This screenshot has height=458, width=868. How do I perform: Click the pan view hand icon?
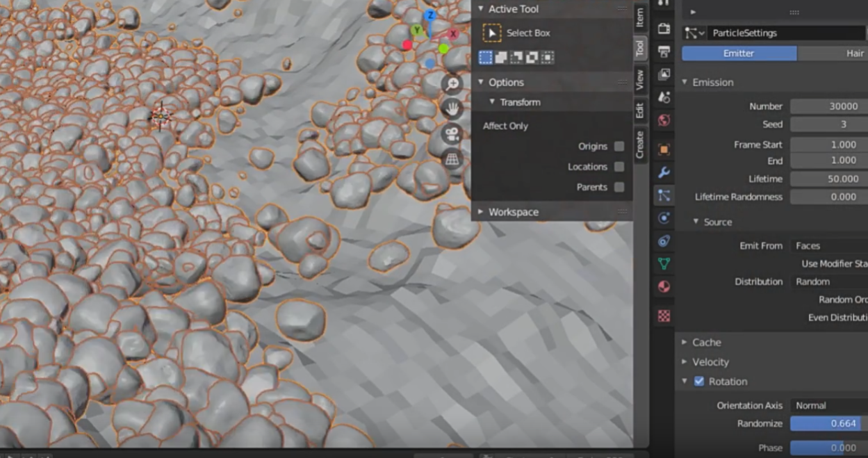pos(452,108)
